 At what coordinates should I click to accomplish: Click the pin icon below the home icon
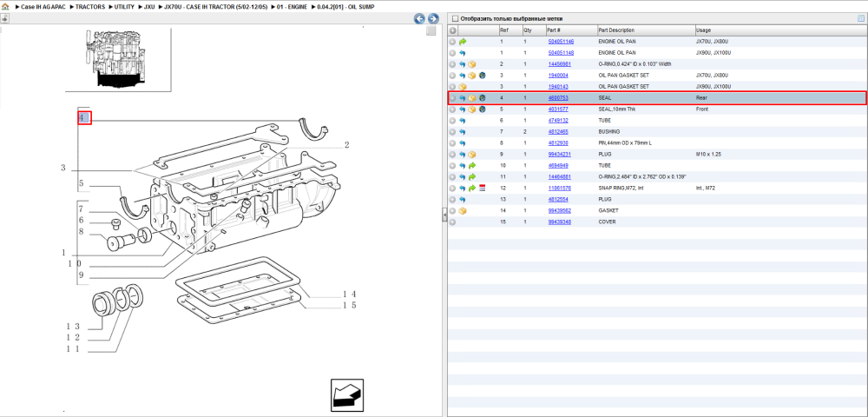point(4,18)
